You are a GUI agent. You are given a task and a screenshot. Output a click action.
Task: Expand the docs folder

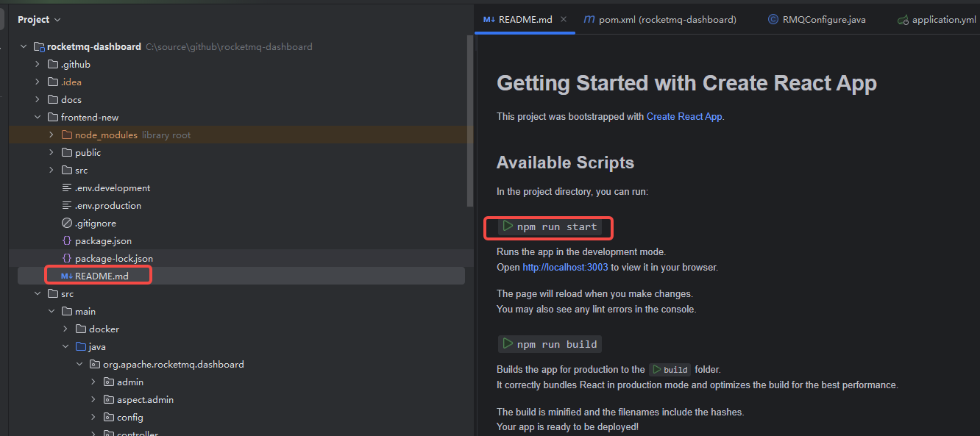[x=38, y=99]
